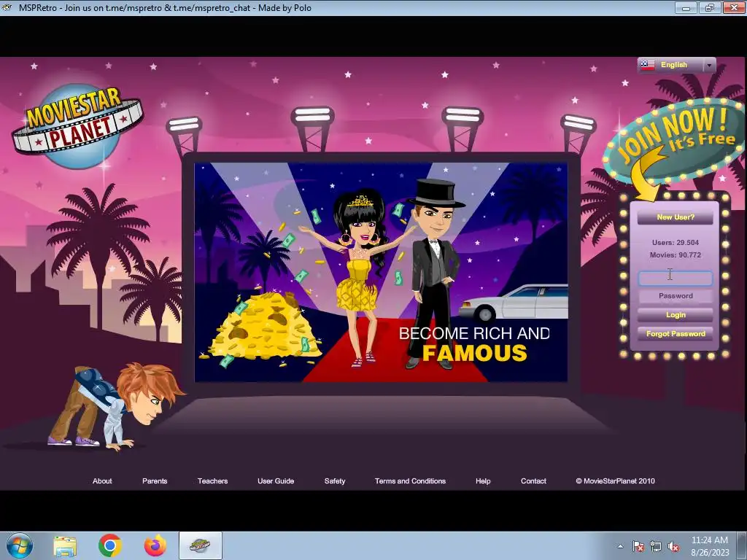Screen dimensions: 747x560
Task: Click the network tray icon
Action: [x=656, y=546]
